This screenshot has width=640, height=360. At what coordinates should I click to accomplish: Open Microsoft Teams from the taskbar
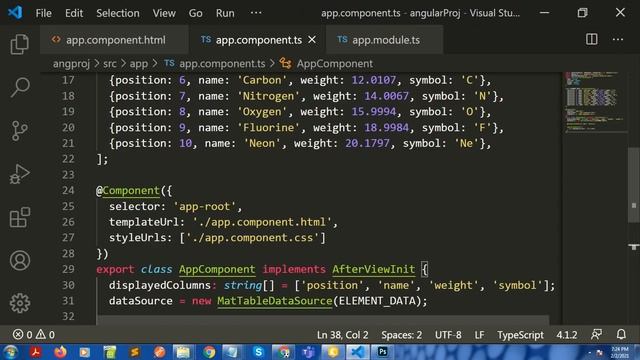(309, 352)
